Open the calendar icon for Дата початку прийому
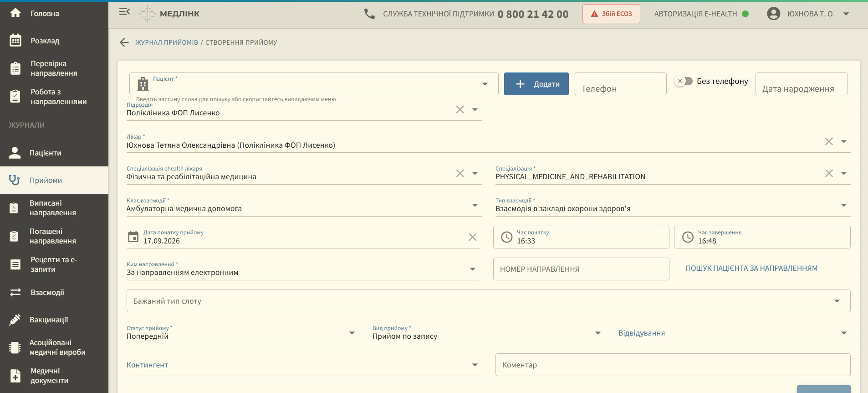 point(133,237)
